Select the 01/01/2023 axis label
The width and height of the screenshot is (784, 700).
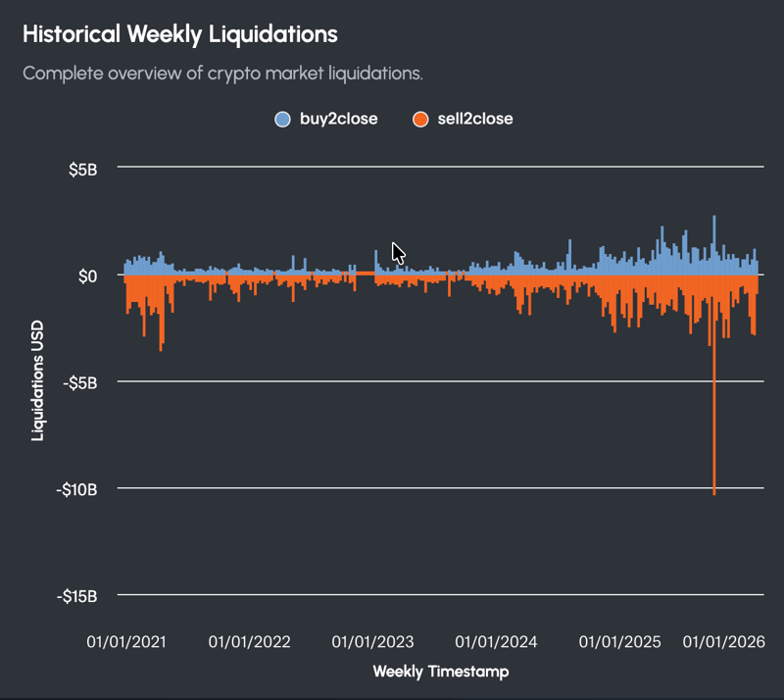click(x=373, y=642)
